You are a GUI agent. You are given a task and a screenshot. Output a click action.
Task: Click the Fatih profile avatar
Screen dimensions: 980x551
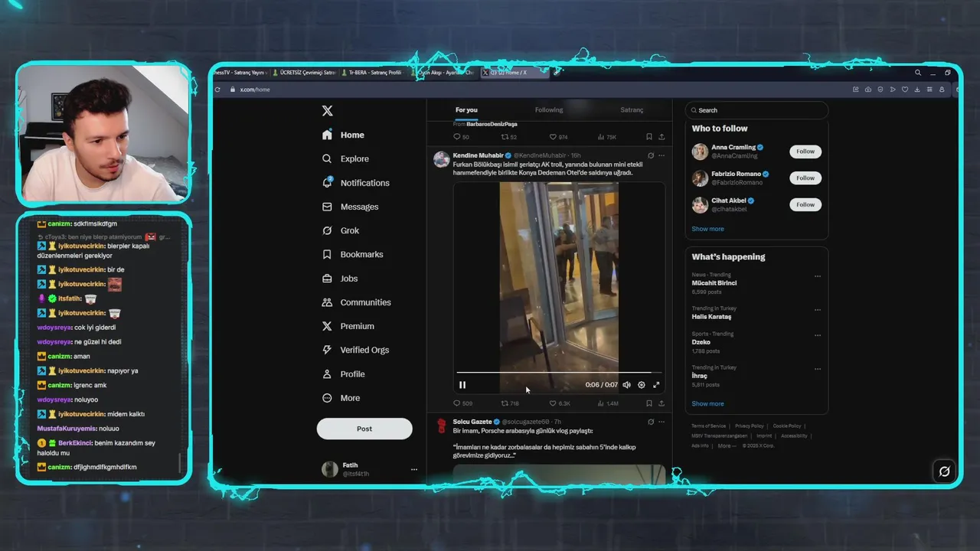[330, 469]
